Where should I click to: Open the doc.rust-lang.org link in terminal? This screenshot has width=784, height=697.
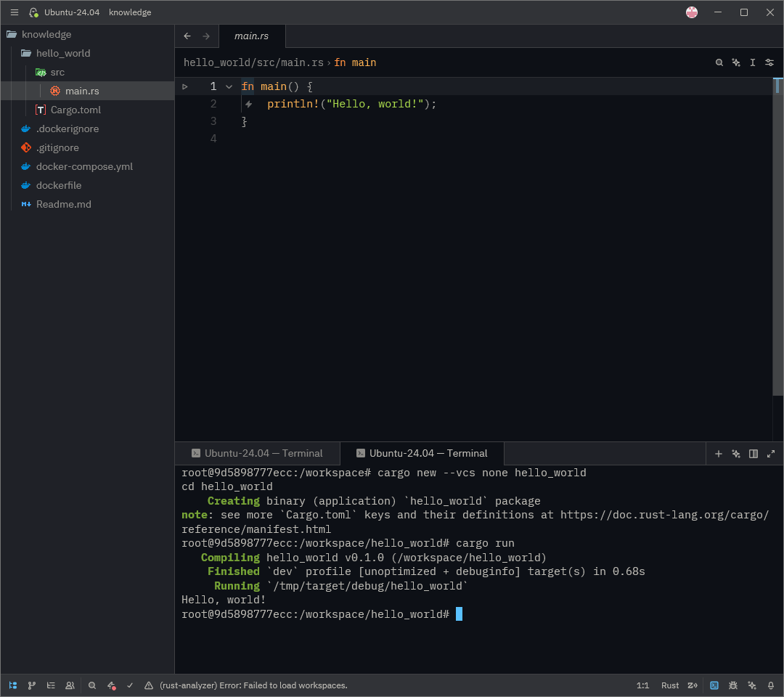pos(664,515)
